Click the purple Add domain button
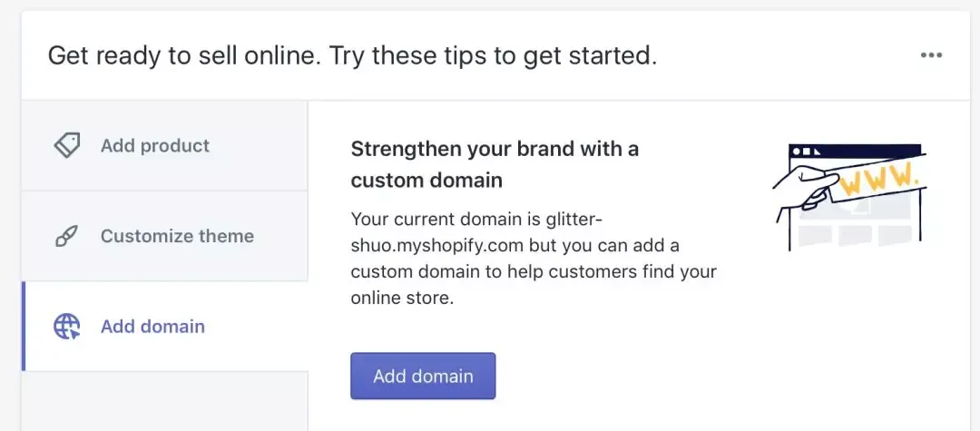This screenshot has width=980, height=431. pos(423,376)
